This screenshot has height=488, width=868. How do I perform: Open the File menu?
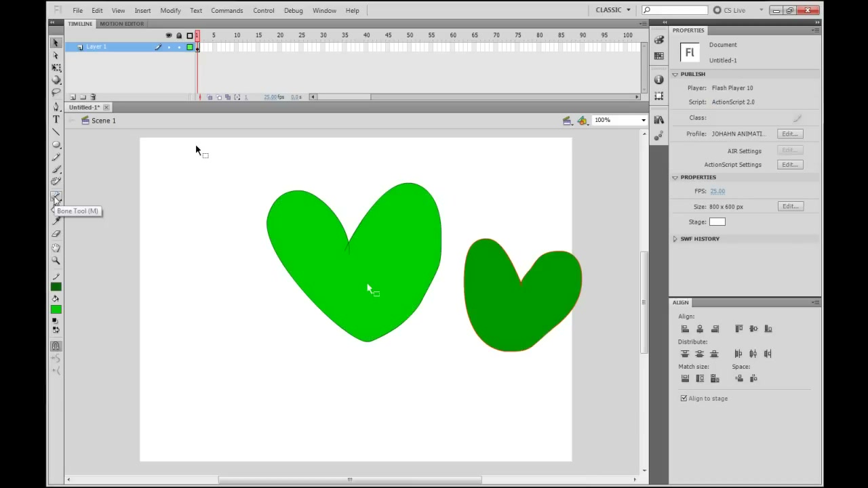coord(78,10)
